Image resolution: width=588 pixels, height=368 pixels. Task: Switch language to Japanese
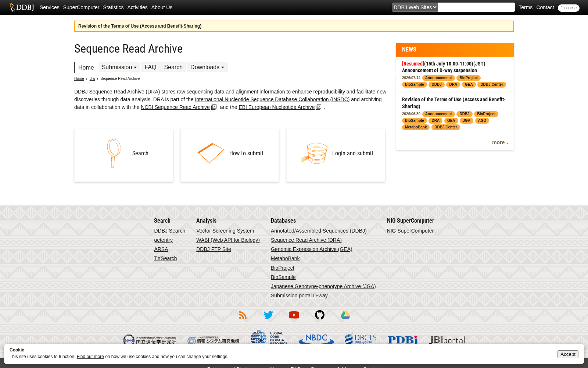[x=569, y=8]
